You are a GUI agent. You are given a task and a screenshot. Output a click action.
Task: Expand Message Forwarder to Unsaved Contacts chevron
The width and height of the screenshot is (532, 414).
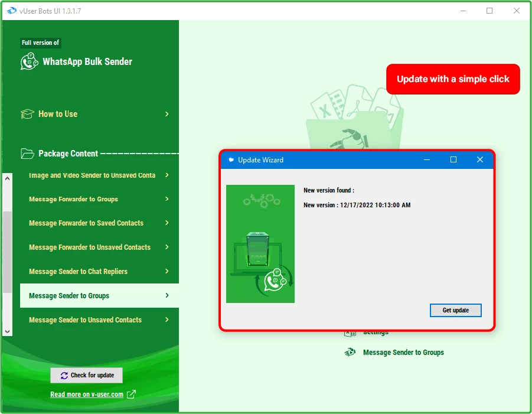point(167,247)
